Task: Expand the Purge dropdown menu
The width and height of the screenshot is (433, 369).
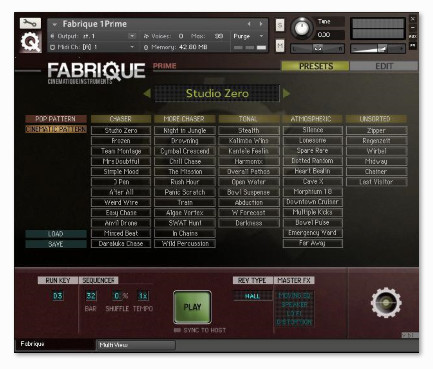Action: [262, 36]
